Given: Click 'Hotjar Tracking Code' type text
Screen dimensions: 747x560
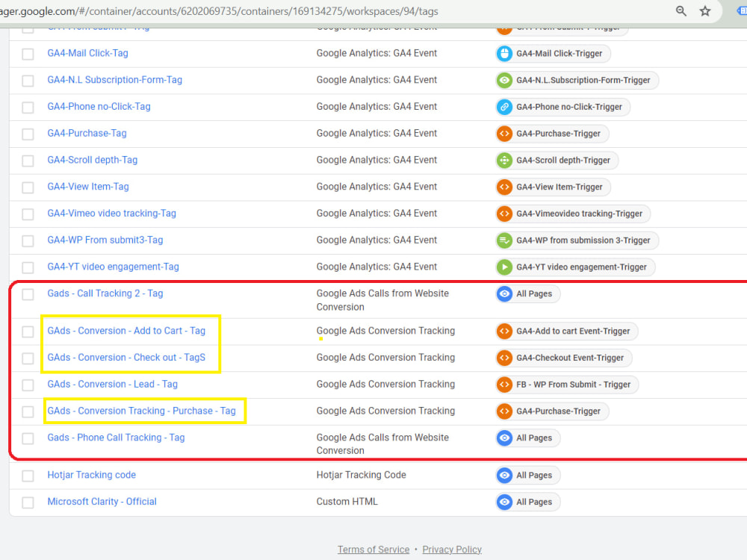Looking at the screenshot, I should pos(361,474).
